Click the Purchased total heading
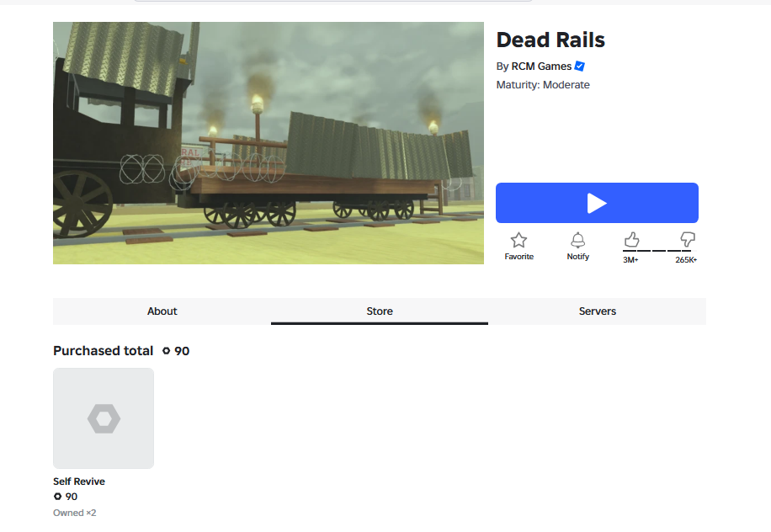 tap(104, 350)
